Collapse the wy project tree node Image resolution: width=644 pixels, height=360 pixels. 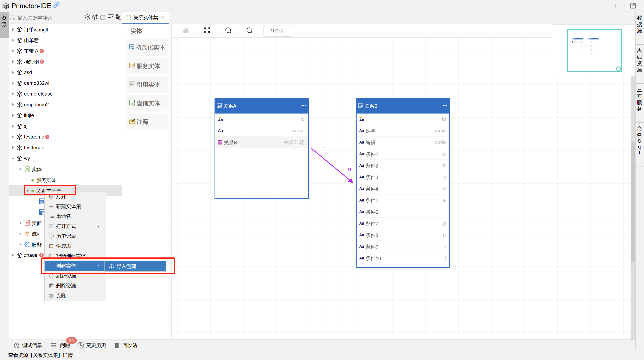(13, 158)
